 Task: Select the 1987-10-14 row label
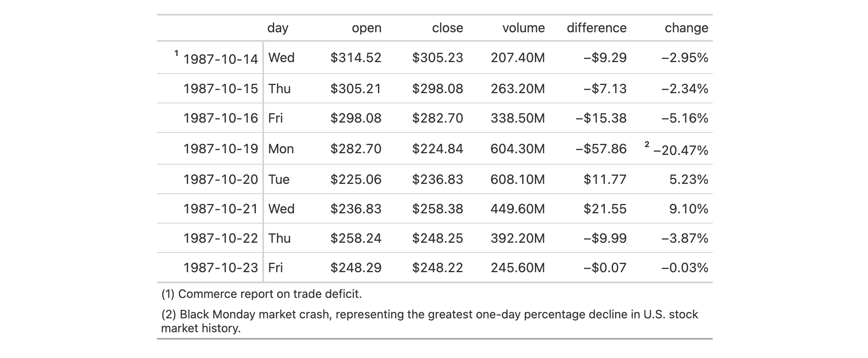click(221, 59)
